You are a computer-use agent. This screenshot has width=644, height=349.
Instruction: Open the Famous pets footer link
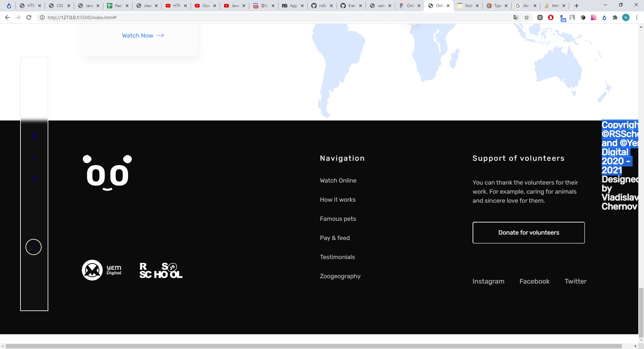(x=338, y=219)
